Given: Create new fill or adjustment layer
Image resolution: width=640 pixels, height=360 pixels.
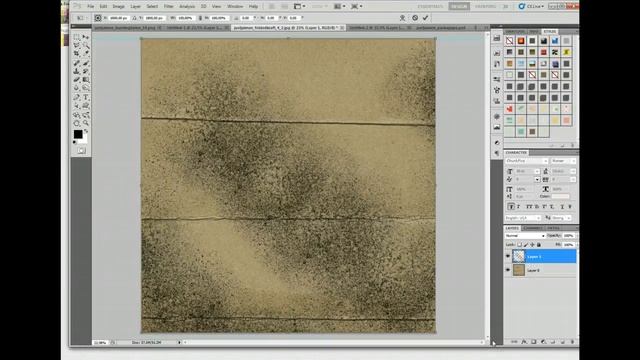Looking at the screenshot, I should click(543, 342).
